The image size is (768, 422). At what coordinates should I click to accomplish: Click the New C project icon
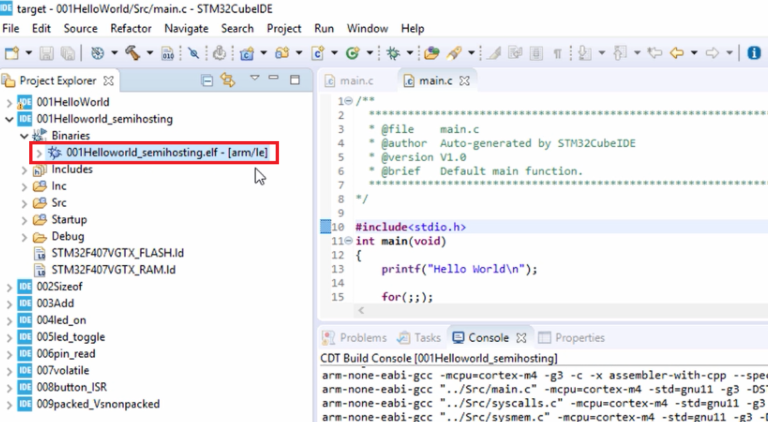pos(246,53)
